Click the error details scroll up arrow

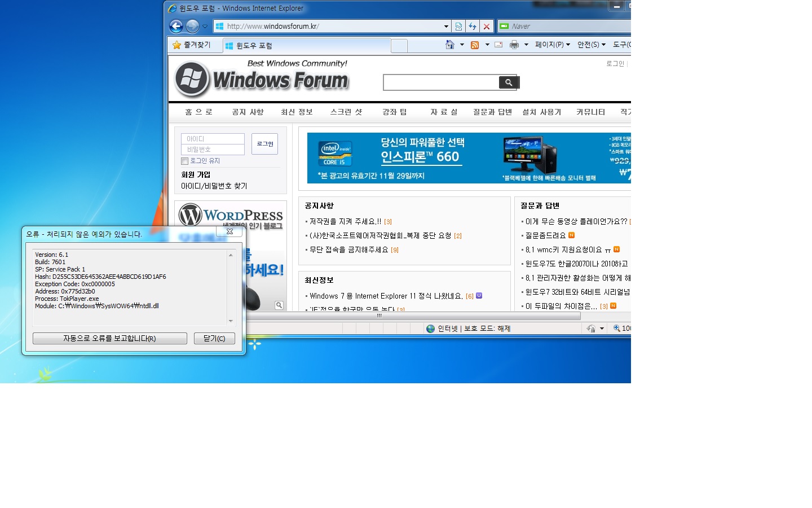point(231,255)
